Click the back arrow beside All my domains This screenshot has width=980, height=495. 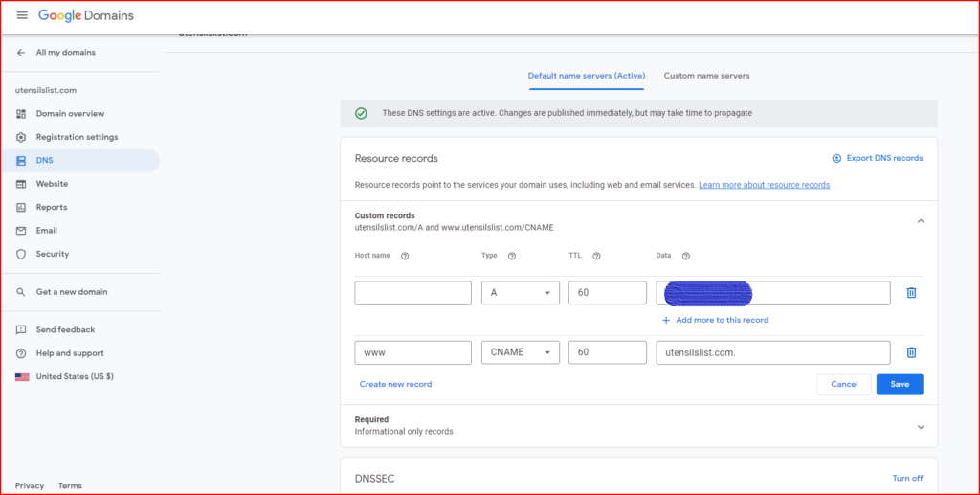coord(21,53)
